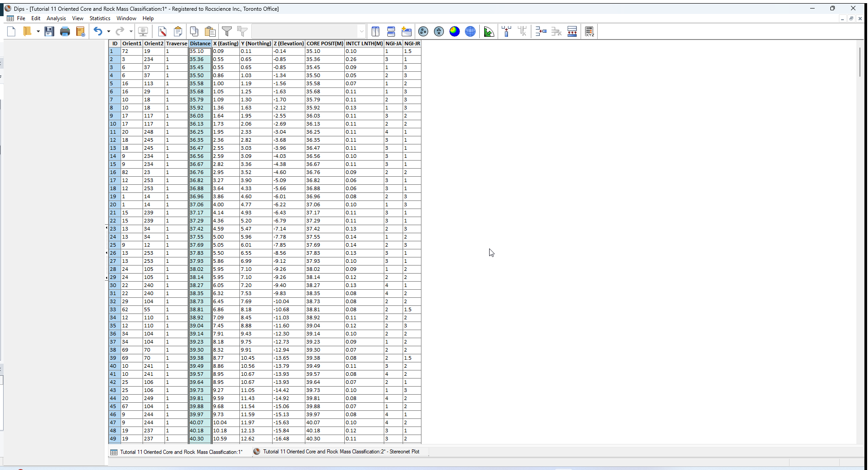Open the Contour Plot view

pos(454,31)
